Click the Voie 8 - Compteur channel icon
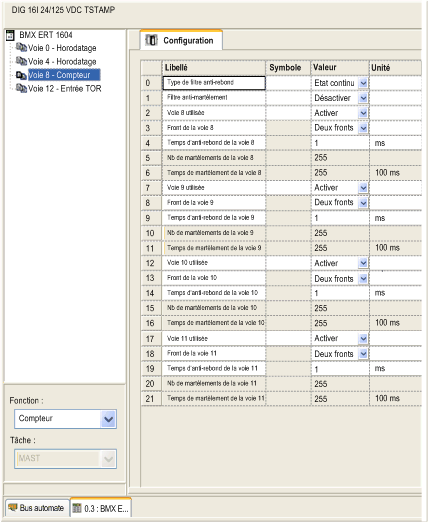428x522 pixels. [x=21, y=75]
